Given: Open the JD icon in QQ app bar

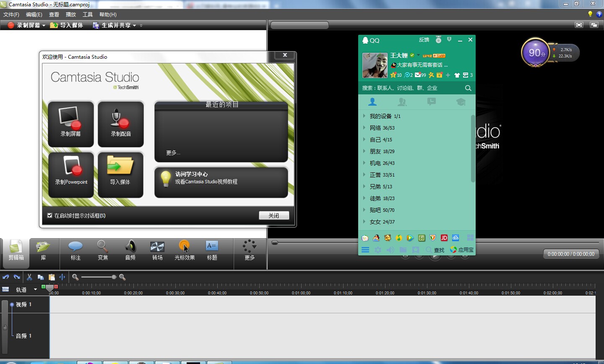Looking at the screenshot, I should coord(444,238).
